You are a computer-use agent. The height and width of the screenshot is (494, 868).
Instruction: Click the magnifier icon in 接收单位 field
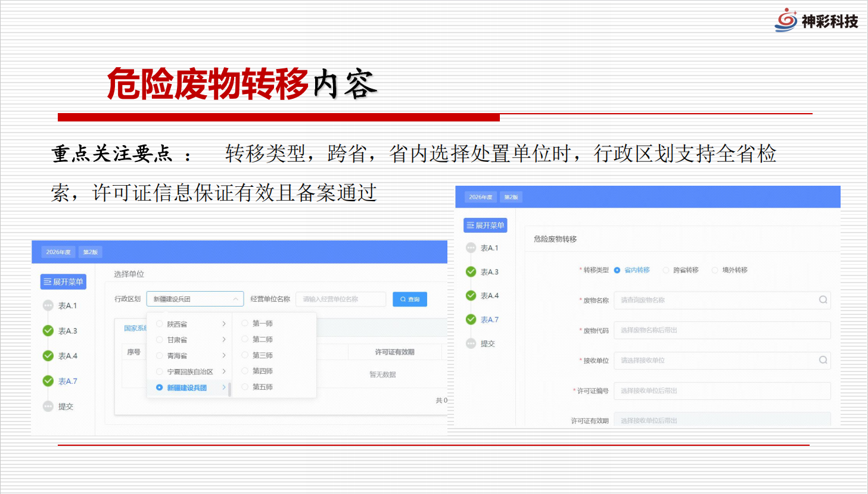pyautogui.click(x=823, y=360)
